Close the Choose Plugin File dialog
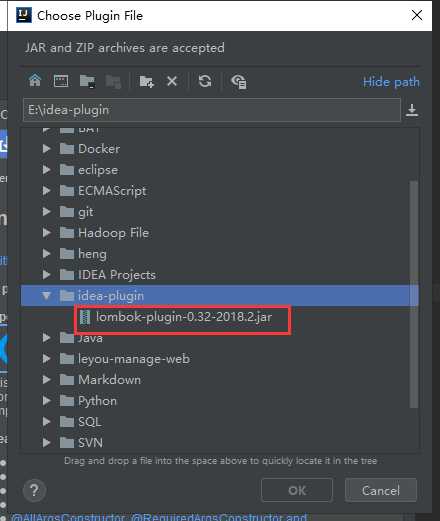 pyautogui.click(x=417, y=15)
